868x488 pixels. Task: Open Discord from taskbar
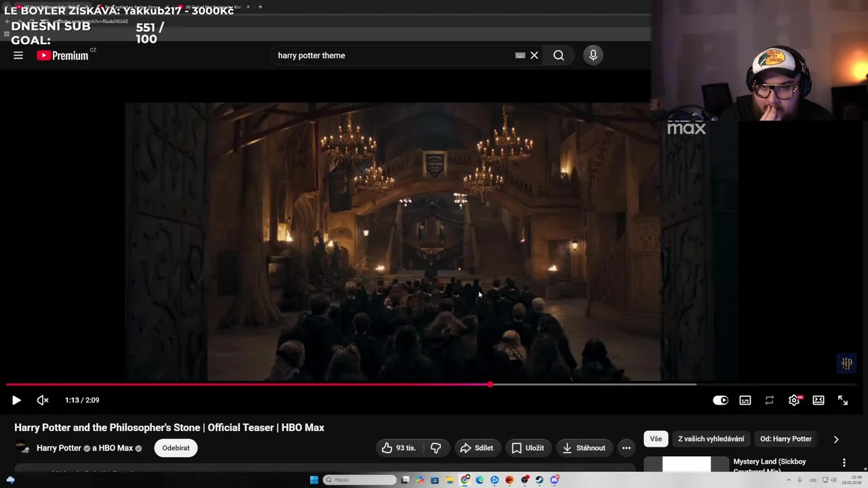click(x=555, y=480)
